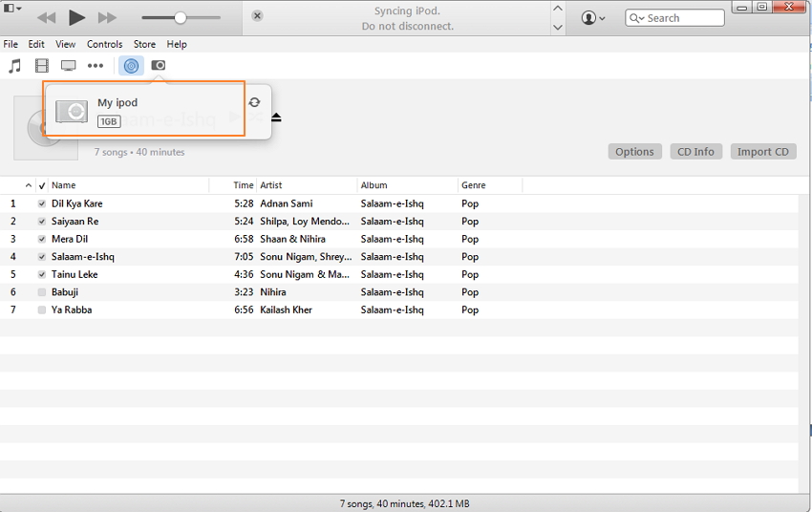
Task: Click the Import CD button
Action: tap(762, 152)
